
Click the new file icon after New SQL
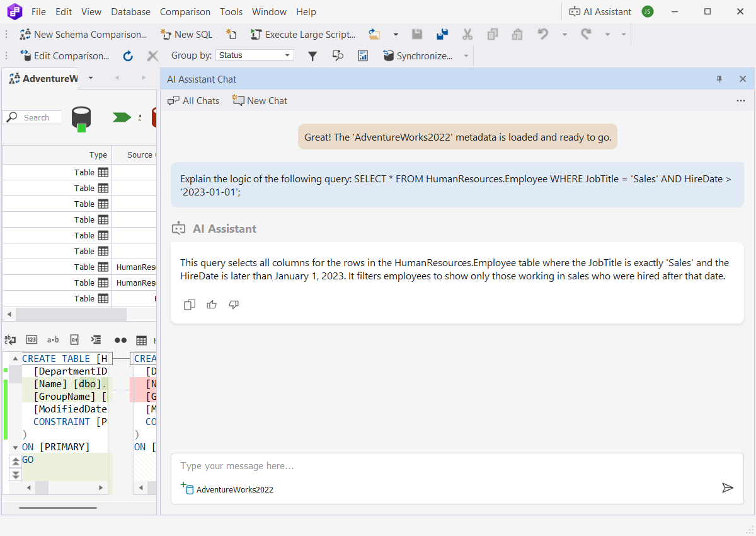(x=231, y=35)
